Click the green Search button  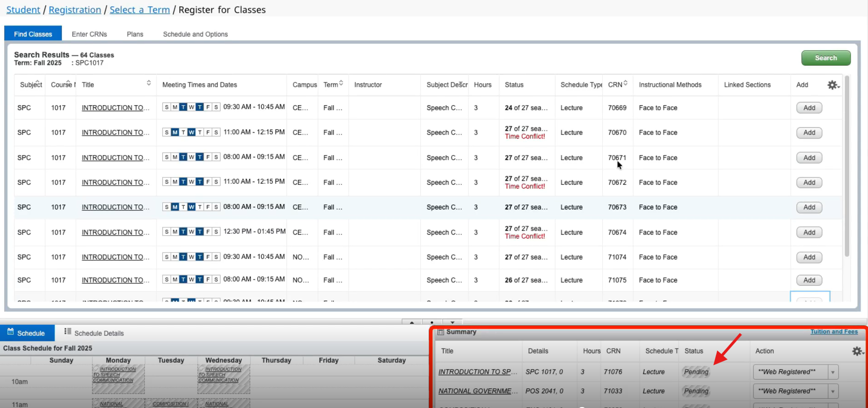click(x=826, y=58)
